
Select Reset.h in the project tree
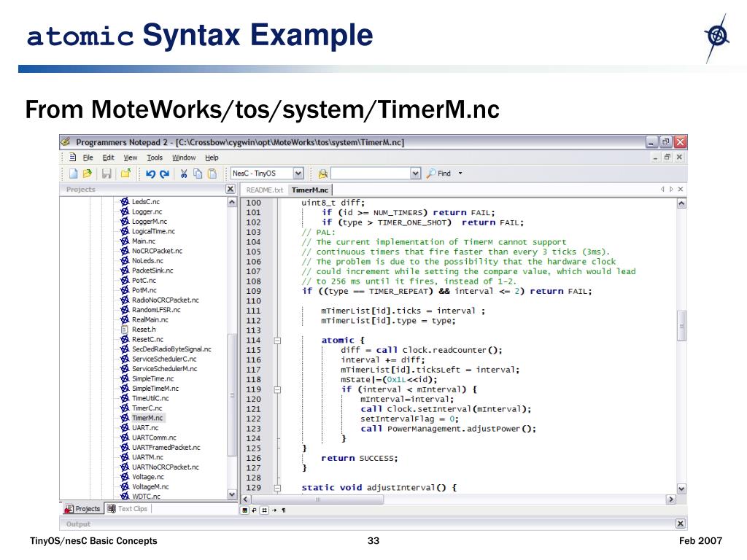(x=144, y=330)
